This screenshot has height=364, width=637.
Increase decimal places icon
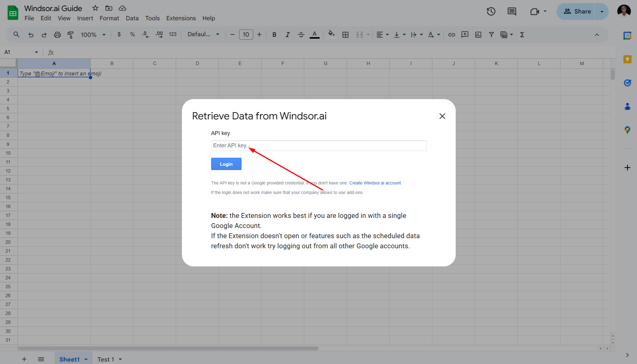point(159,35)
